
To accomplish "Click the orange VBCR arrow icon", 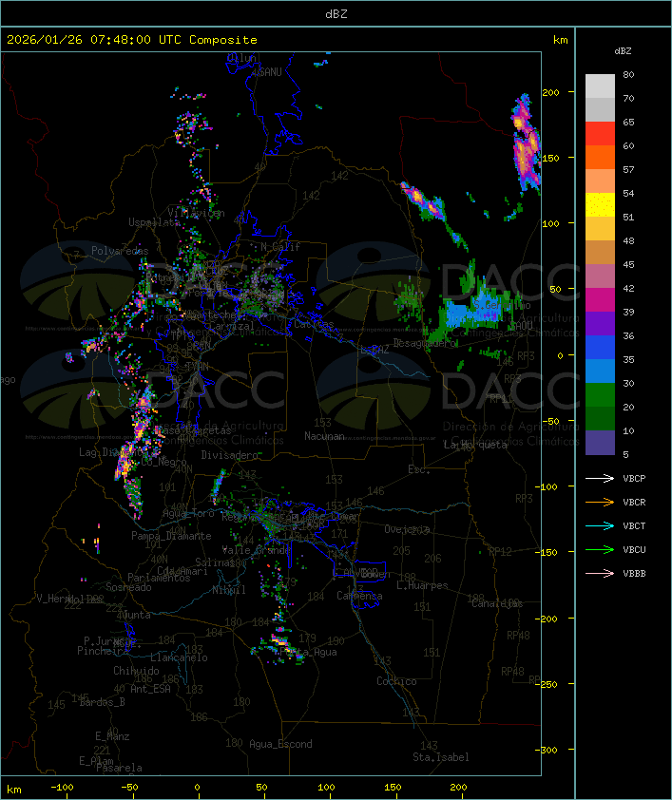I will [600, 503].
